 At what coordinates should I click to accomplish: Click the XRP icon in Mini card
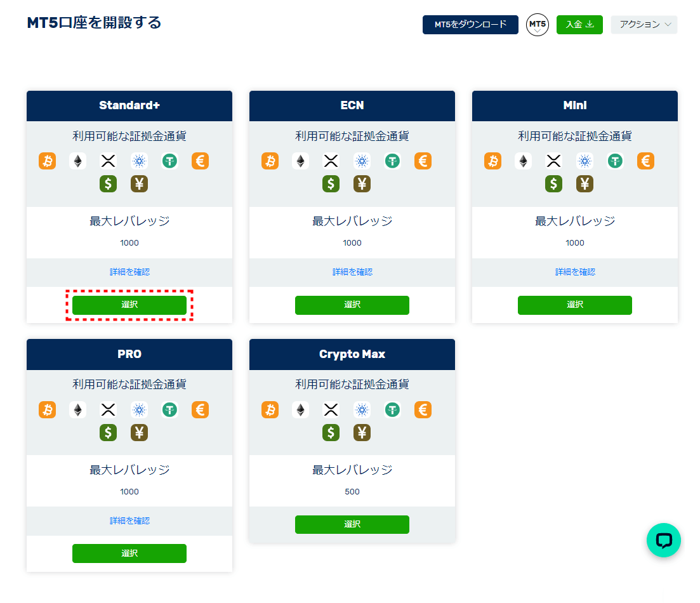(x=553, y=161)
